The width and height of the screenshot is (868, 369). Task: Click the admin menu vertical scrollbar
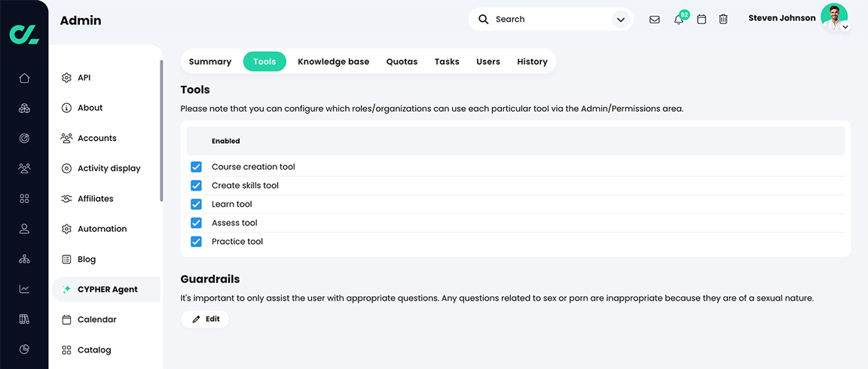[x=162, y=130]
